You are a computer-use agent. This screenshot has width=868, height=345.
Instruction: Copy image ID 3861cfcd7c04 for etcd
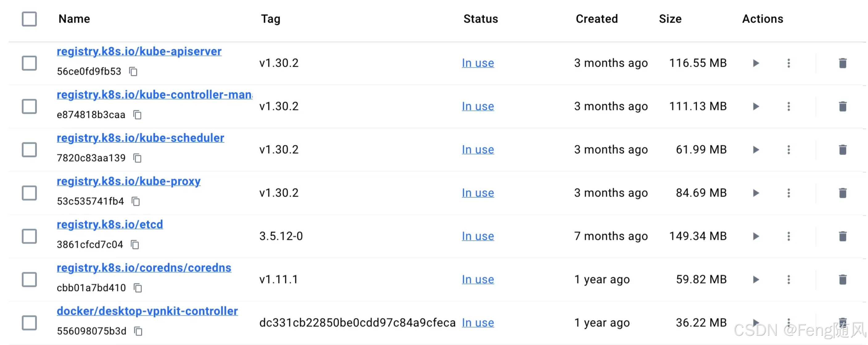click(135, 244)
